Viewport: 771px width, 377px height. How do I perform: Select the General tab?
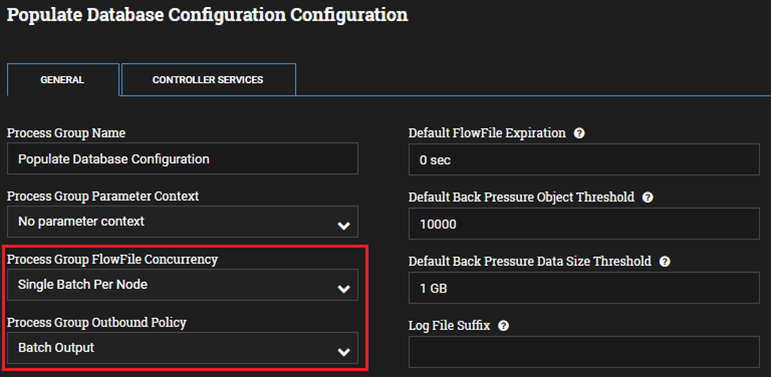pyautogui.click(x=62, y=80)
